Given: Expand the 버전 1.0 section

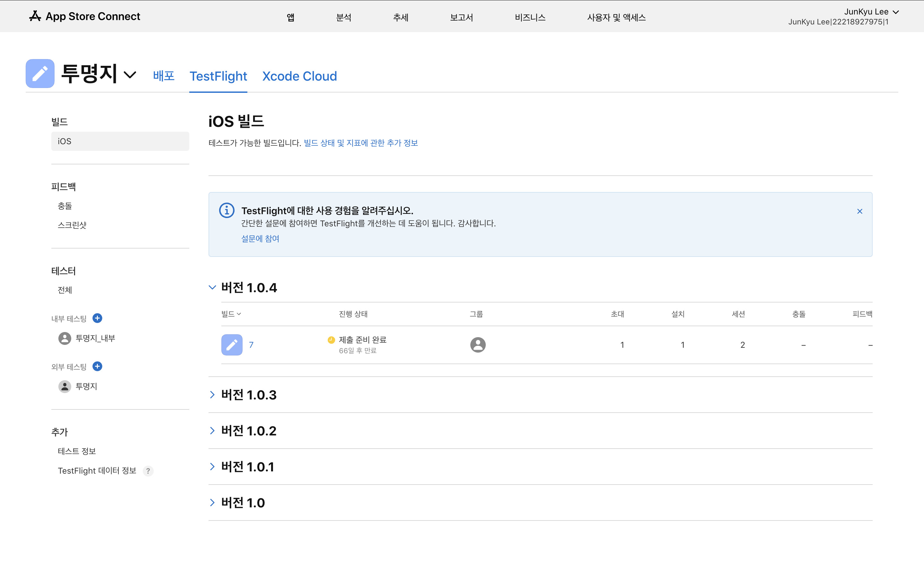Looking at the screenshot, I should click(212, 502).
